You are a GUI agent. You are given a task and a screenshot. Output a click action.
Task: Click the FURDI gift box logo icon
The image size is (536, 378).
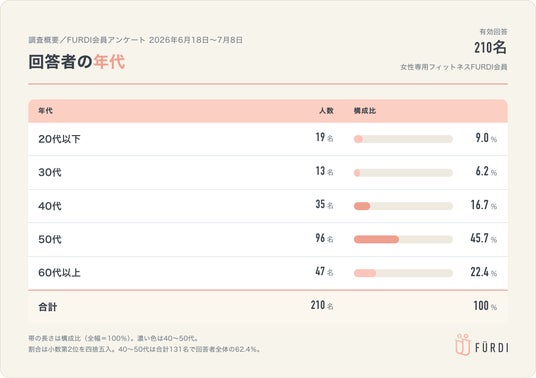click(x=463, y=345)
